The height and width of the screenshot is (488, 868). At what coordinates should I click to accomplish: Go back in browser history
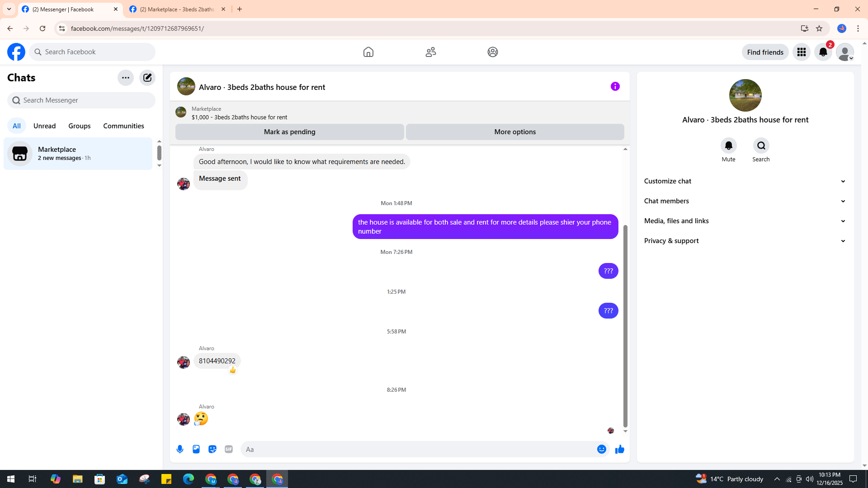(10, 28)
